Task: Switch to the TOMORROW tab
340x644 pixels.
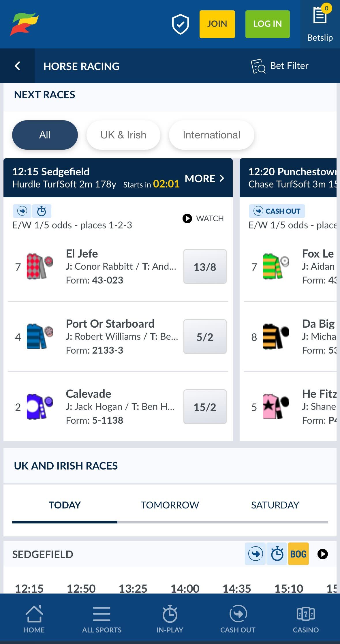Action: click(169, 505)
